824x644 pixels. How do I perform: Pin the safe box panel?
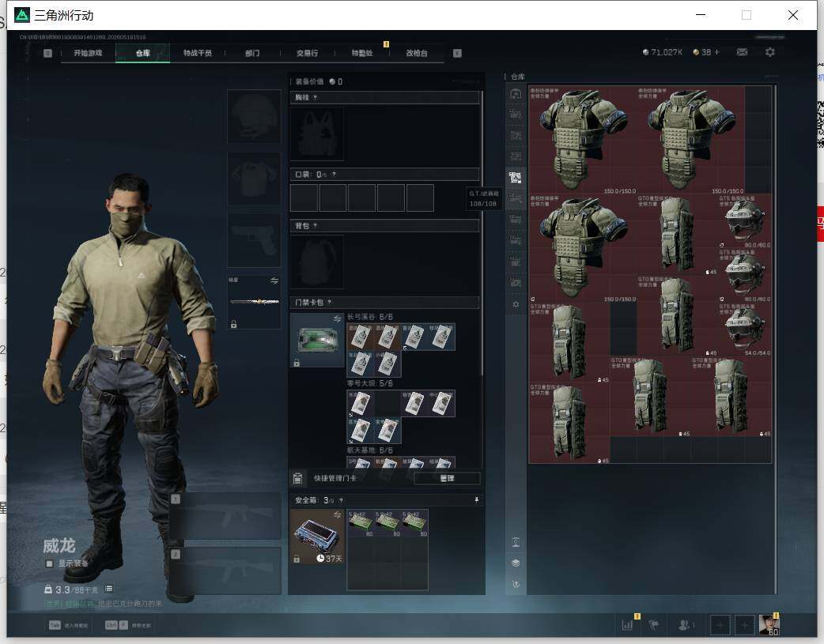tap(477, 500)
